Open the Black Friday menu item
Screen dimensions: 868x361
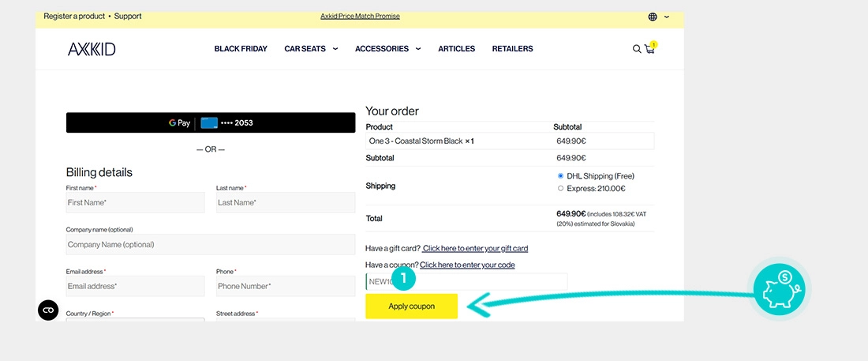[241, 49]
